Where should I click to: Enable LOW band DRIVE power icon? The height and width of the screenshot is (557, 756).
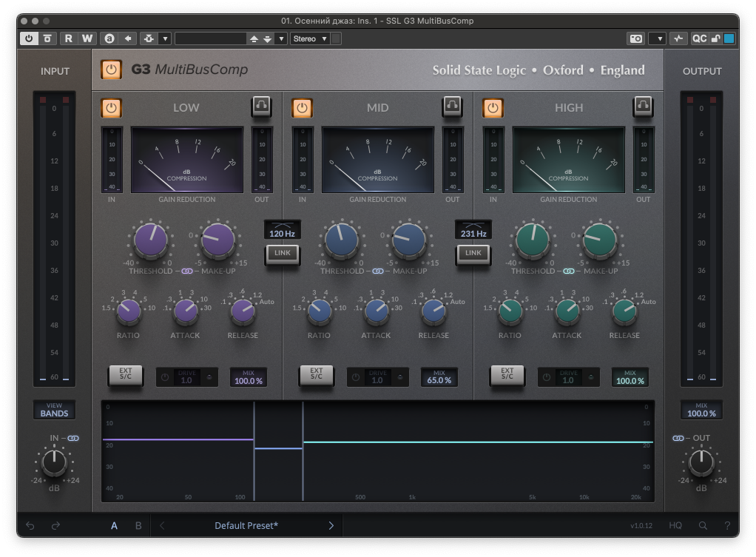pyautogui.click(x=165, y=377)
